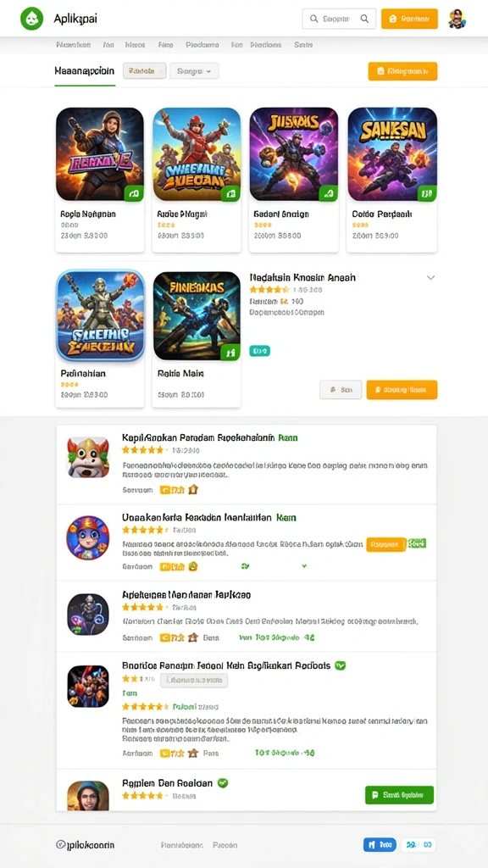This screenshot has height=868, width=488.
Task: Expand the chevron at the detail panel's right
Action: pyautogui.click(x=430, y=278)
